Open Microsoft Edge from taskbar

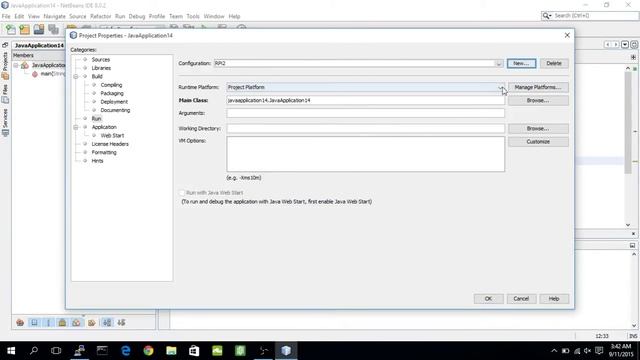click(126, 351)
